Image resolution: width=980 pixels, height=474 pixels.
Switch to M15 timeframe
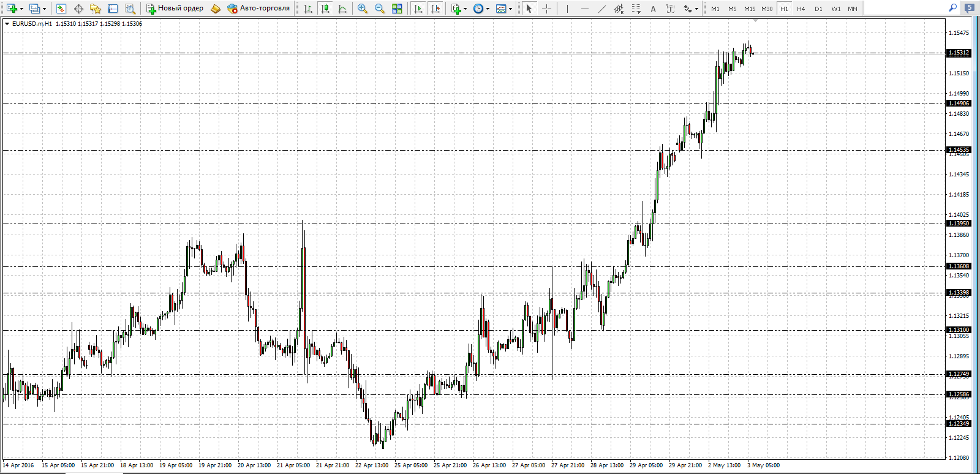tap(750, 9)
